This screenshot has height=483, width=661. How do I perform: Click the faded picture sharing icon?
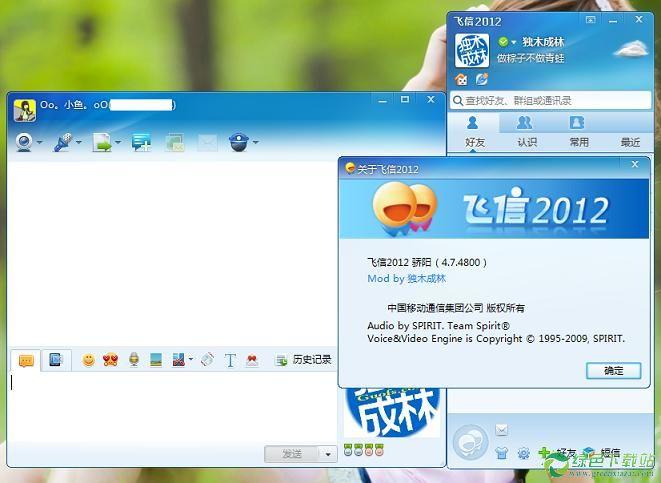pos(175,142)
